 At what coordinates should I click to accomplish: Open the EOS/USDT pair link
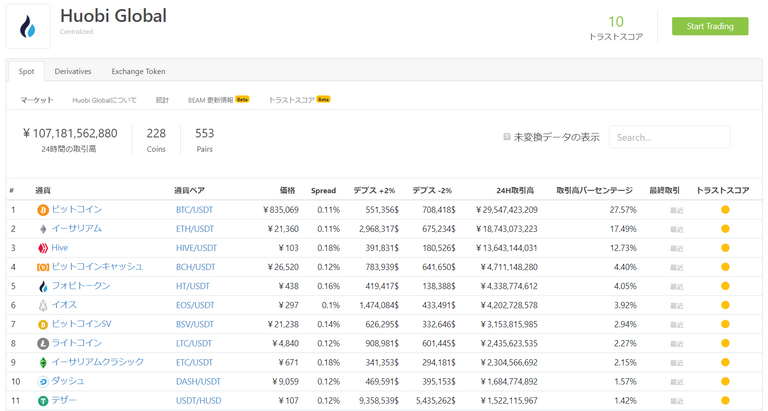click(x=195, y=305)
